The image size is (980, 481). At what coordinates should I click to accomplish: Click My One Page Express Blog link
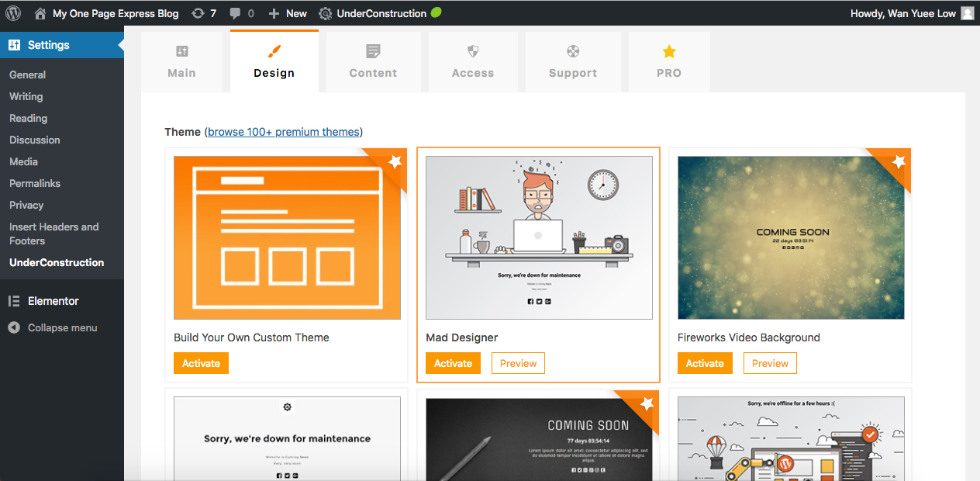(116, 13)
